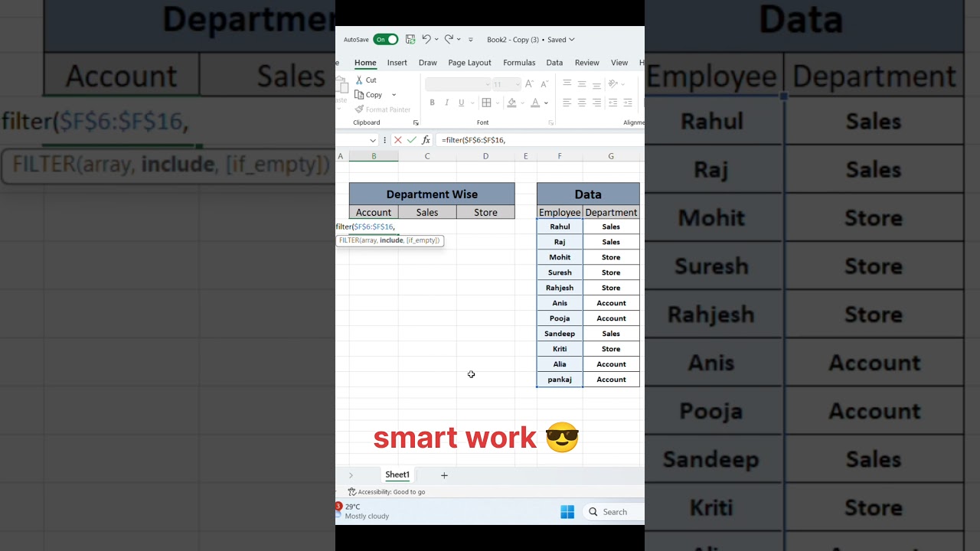
Task: Redo the last action
Action: click(x=449, y=40)
